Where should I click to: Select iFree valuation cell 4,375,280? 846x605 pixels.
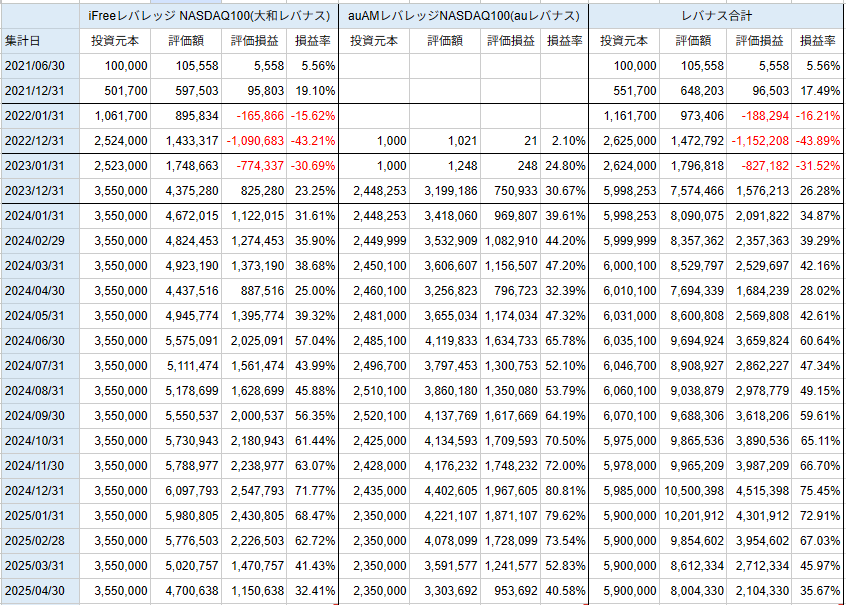(186, 191)
